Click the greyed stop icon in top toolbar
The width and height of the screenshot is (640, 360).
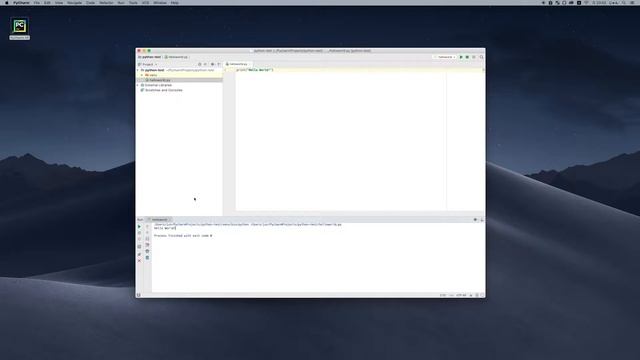474,57
